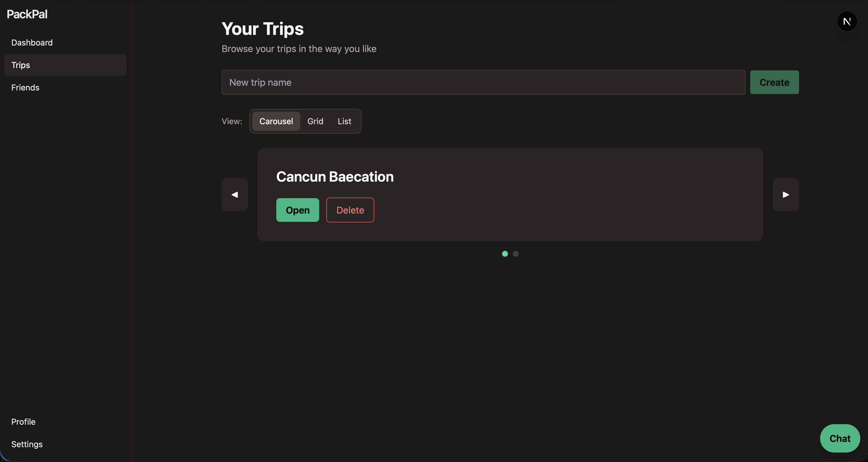Switch to Grid view
This screenshot has height=462, width=868.
(315, 121)
